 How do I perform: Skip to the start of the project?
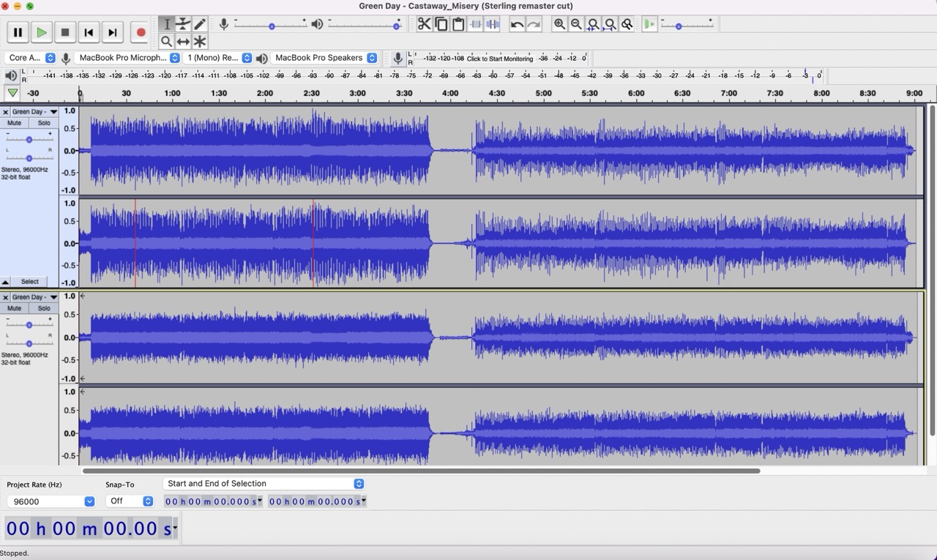tap(89, 32)
